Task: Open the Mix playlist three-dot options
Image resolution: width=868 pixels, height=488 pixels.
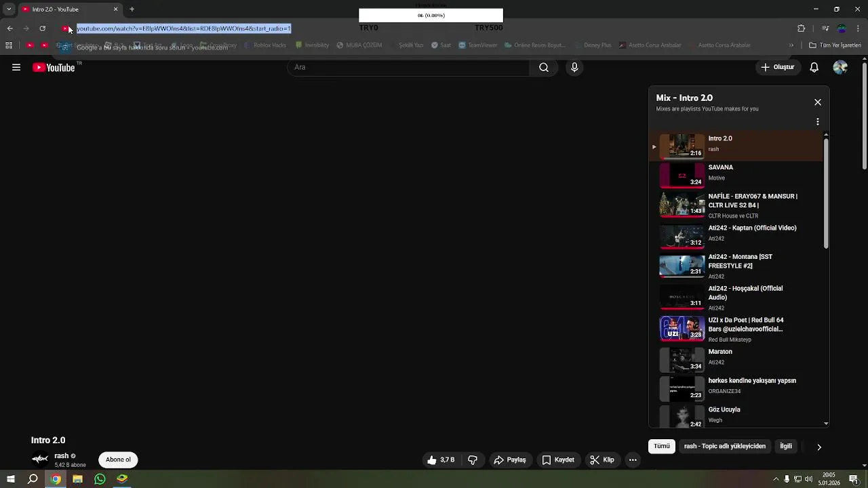Action: [818, 122]
